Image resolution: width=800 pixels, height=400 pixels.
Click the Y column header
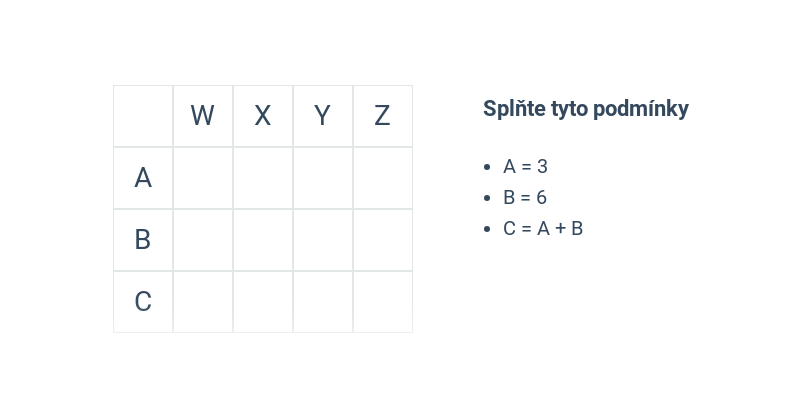click(x=323, y=116)
